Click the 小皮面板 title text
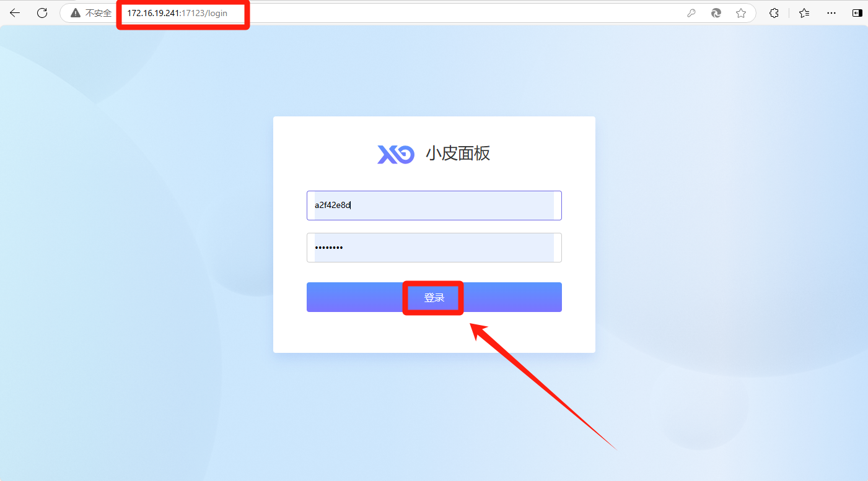Screen dimensions: 868x481 [458, 154]
